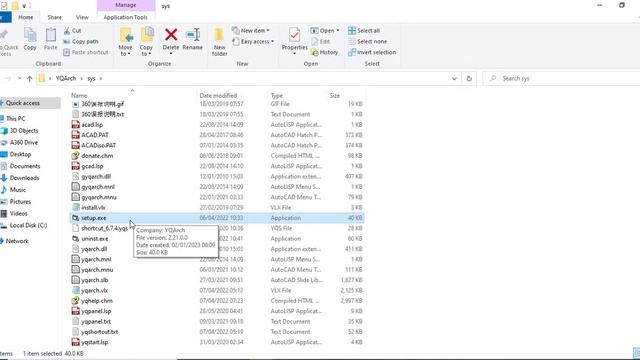Viewport: 640px width, 360px height.
Task: Click Paste shortcut in the ribbon
Action: point(86,52)
